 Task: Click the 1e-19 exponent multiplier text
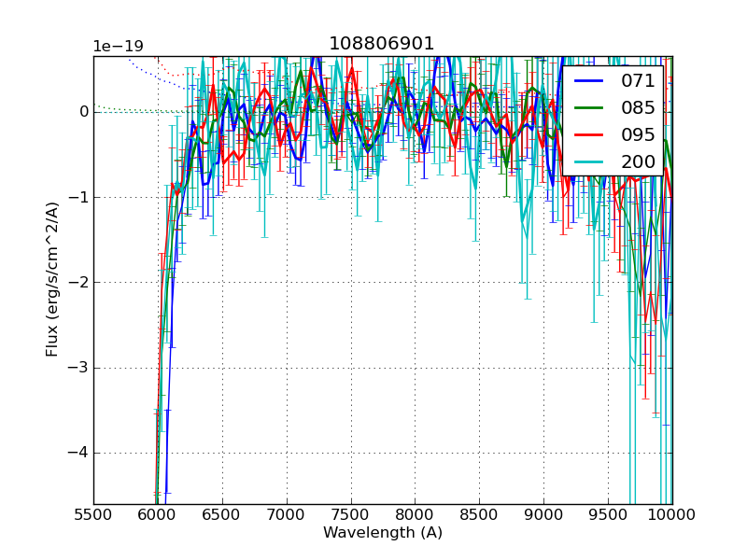(x=118, y=47)
